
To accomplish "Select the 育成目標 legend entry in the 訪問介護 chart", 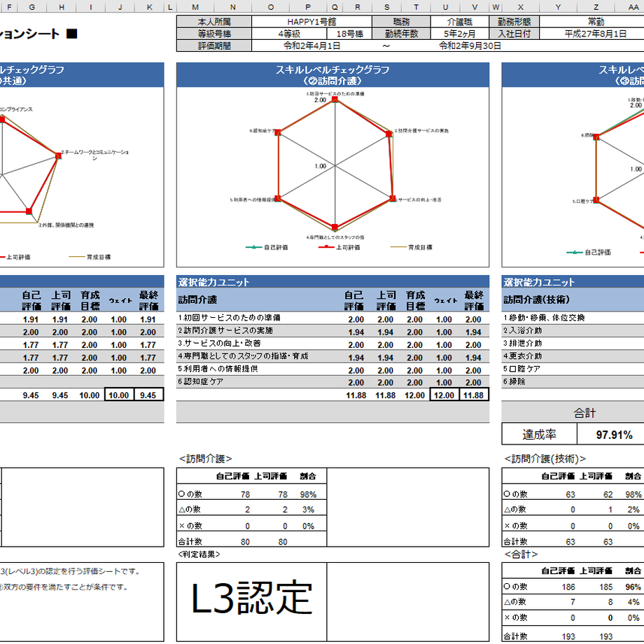I will [x=411, y=247].
